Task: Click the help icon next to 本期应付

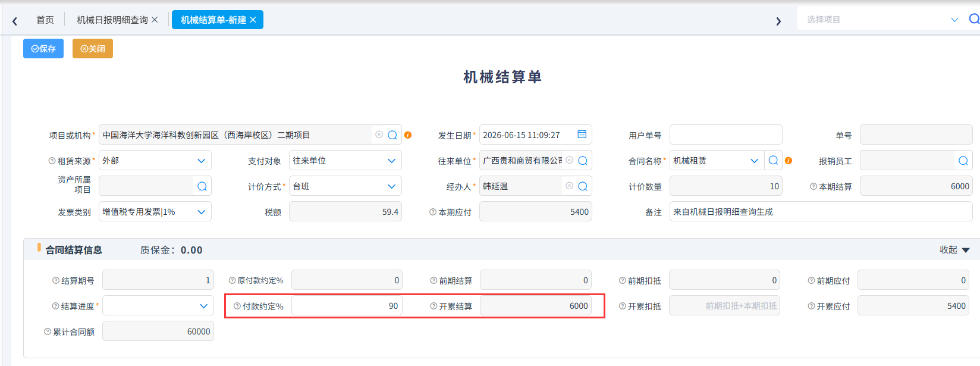Action: [x=433, y=212]
